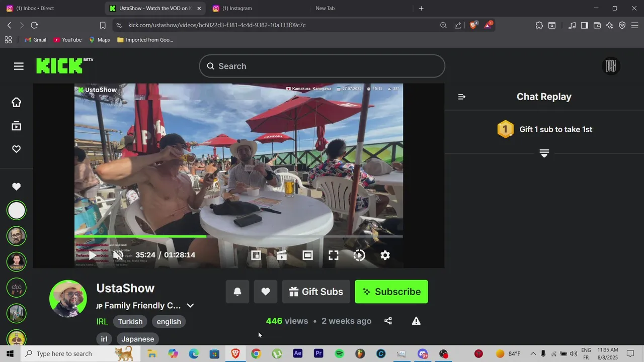Close the UstaShow Kick browser tab
Screen dimensions: 644x362
[199, 8]
